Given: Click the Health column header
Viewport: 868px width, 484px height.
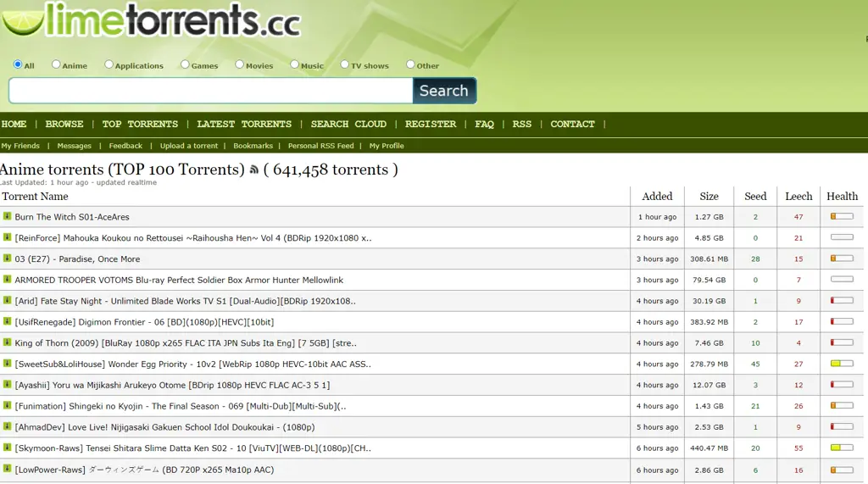Looking at the screenshot, I should pos(842,196).
